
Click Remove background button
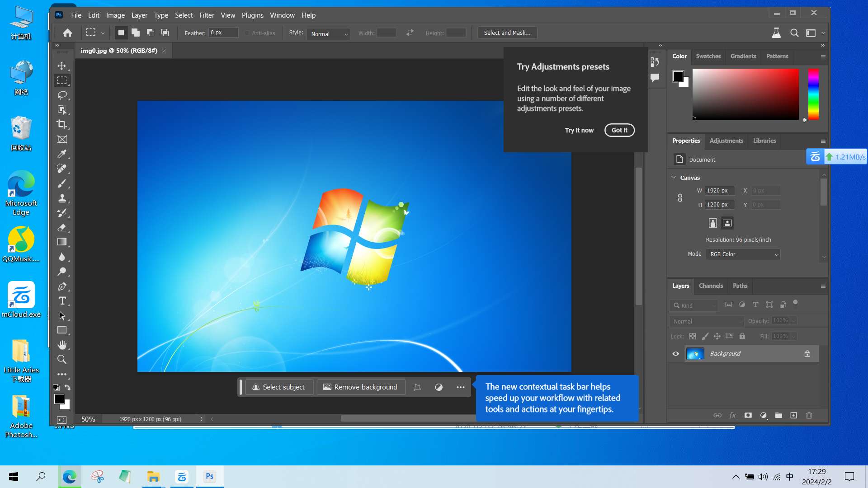click(361, 387)
